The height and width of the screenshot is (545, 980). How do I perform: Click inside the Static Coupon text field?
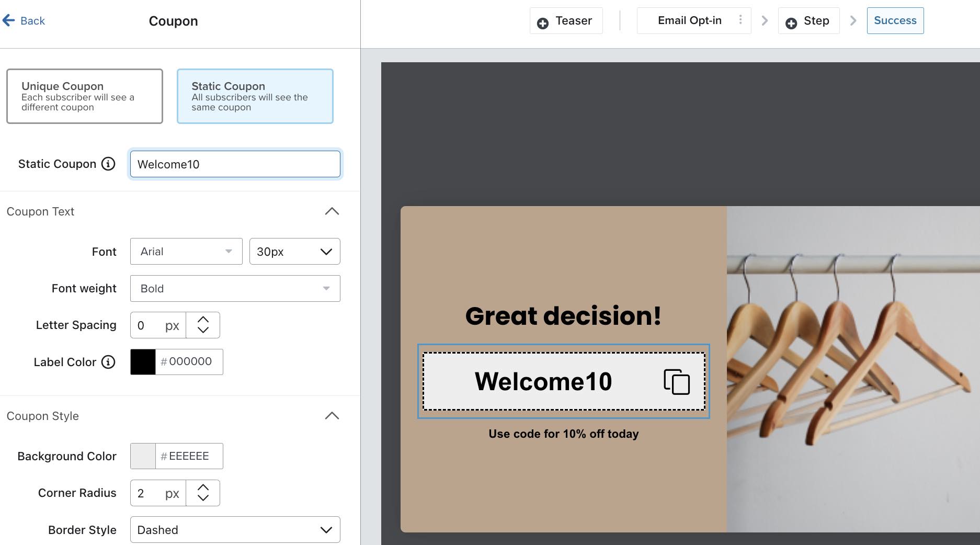235,164
